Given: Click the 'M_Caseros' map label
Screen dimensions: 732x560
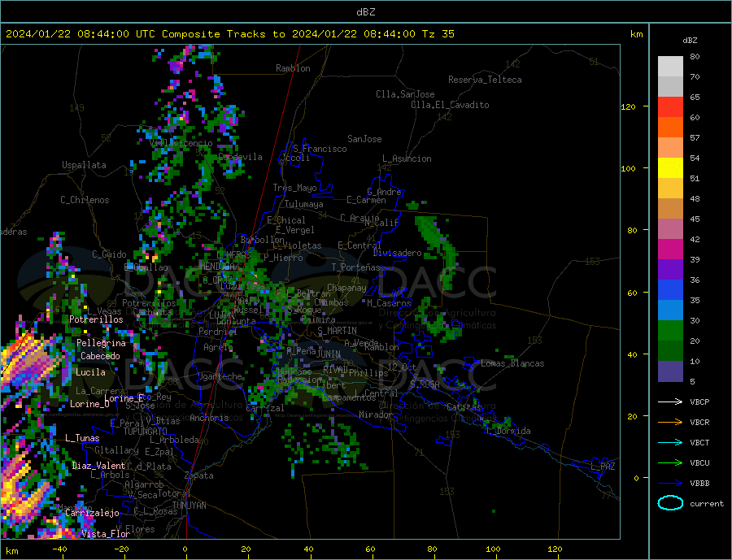Looking at the screenshot, I should tap(389, 303).
